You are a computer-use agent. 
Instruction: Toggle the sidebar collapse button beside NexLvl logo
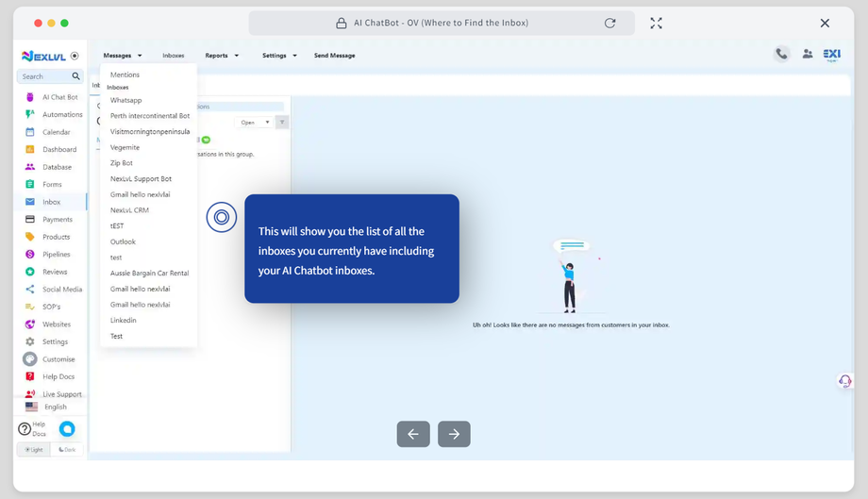tap(75, 56)
